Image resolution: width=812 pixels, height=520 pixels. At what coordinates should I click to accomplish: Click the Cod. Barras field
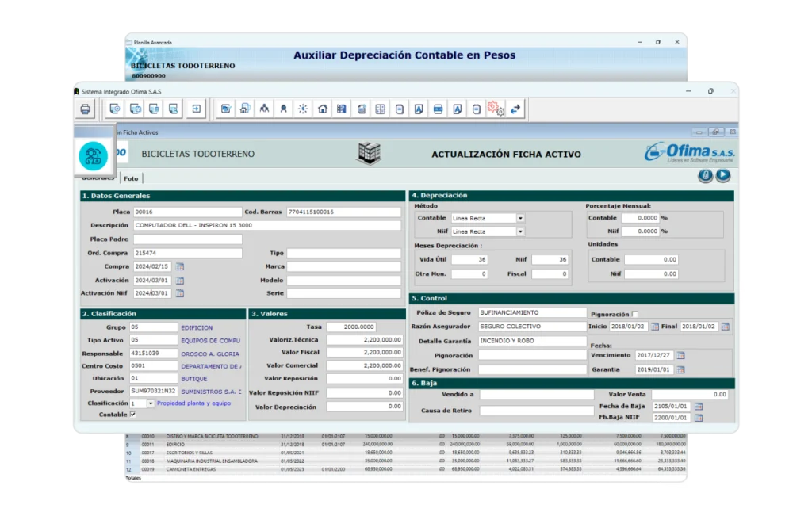pos(344,212)
